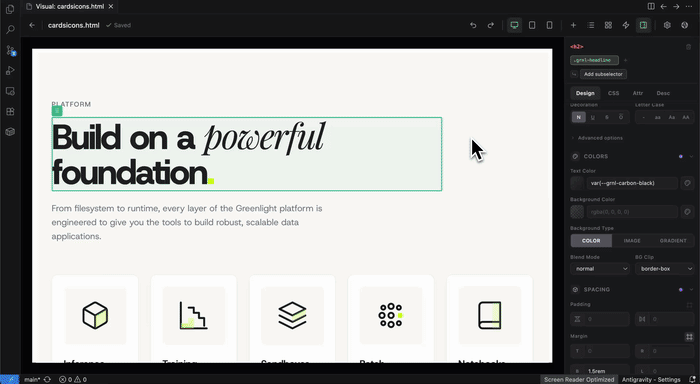Navigate forward using the title bar arrow
Viewport: 700px width, 384px height.
tap(676, 6)
